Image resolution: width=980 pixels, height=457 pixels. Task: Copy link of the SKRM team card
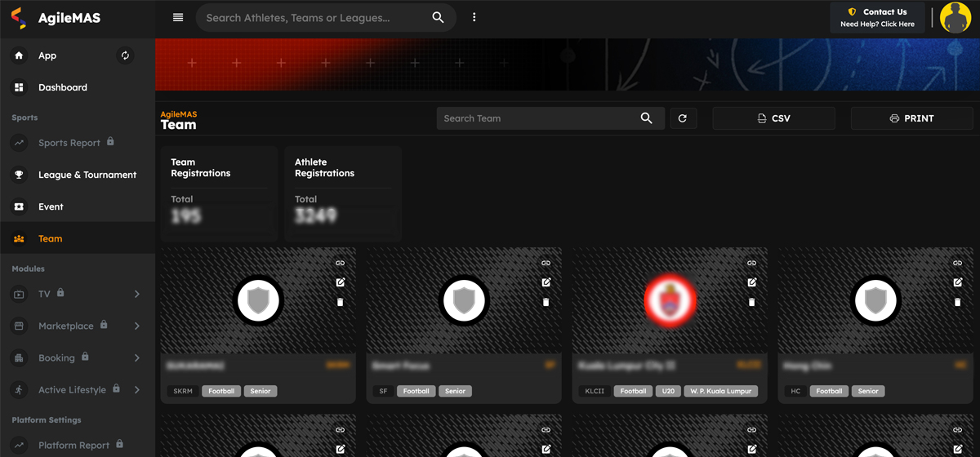point(341,263)
